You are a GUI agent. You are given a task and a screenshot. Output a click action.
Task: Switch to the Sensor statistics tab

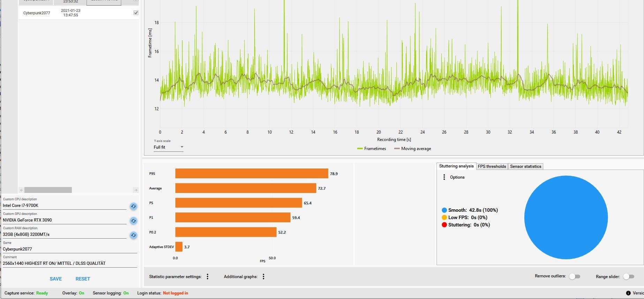coord(525,166)
